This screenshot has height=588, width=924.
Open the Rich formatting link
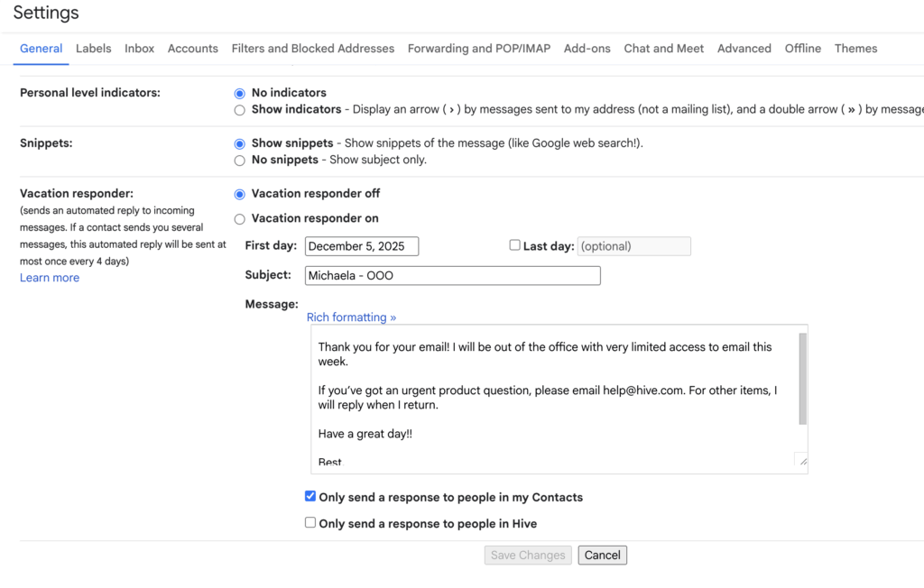[351, 317]
